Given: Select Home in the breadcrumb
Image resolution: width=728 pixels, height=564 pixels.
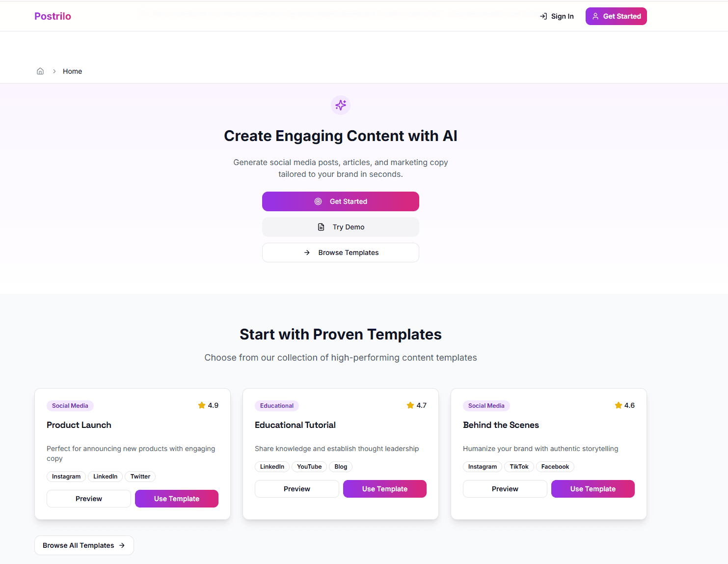Looking at the screenshot, I should coord(72,71).
